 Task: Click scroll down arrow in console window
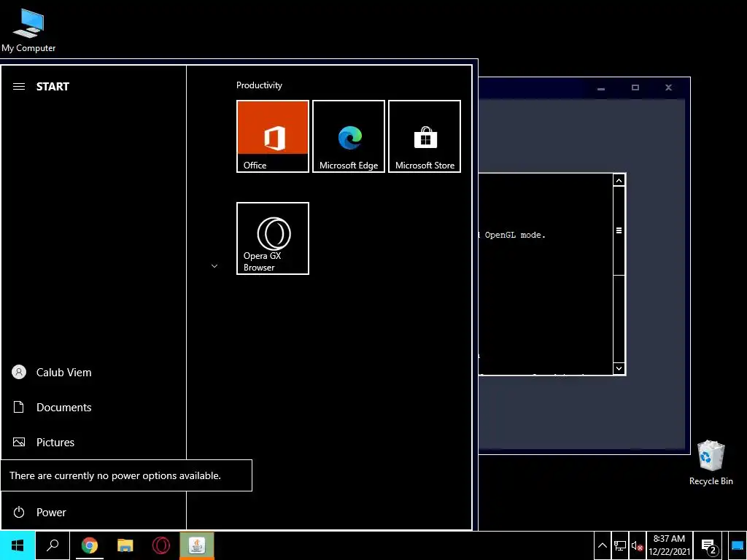click(x=619, y=368)
